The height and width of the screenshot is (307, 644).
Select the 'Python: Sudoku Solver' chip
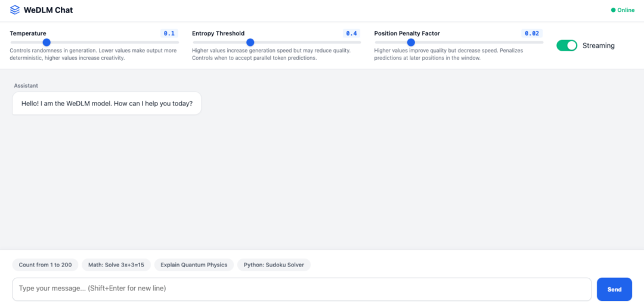(274, 265)
